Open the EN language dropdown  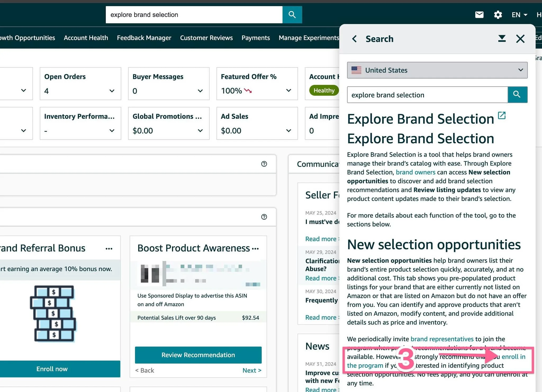pos(519,15)
